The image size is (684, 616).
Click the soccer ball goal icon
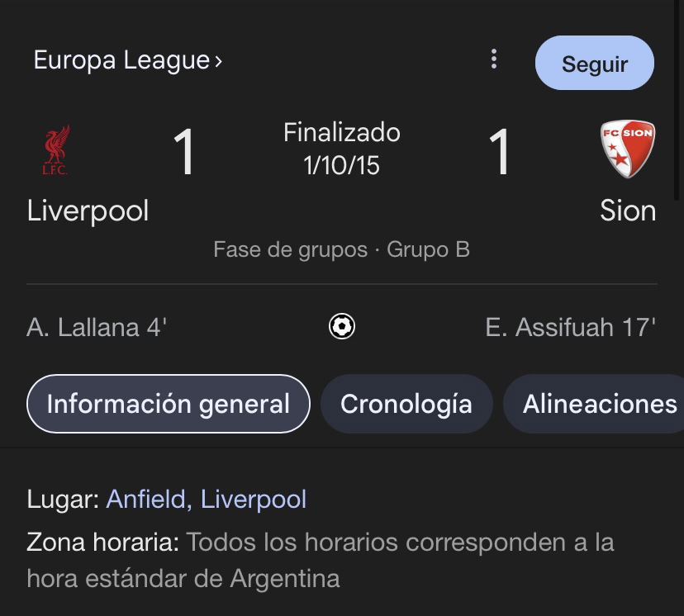tap(342, 326)
